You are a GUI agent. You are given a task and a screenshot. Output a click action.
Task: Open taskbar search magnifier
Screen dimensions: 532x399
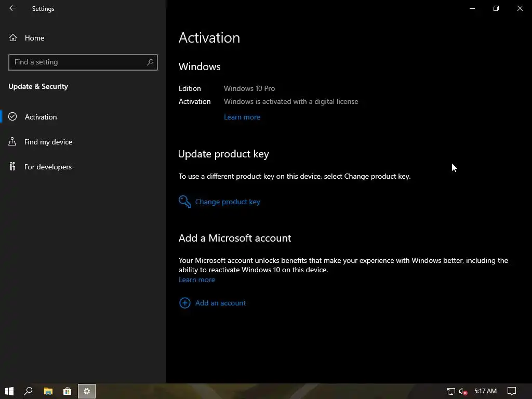click(x=28, y=391)
